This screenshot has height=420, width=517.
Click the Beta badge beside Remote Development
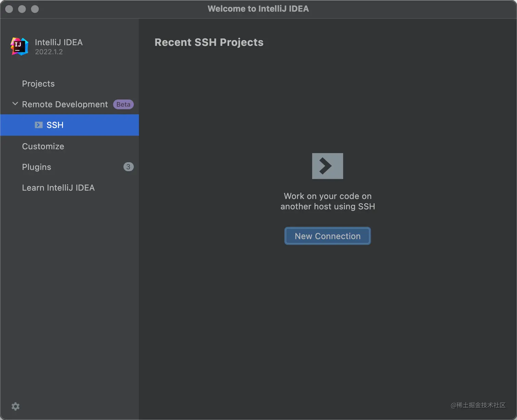(x=123, y=104)
